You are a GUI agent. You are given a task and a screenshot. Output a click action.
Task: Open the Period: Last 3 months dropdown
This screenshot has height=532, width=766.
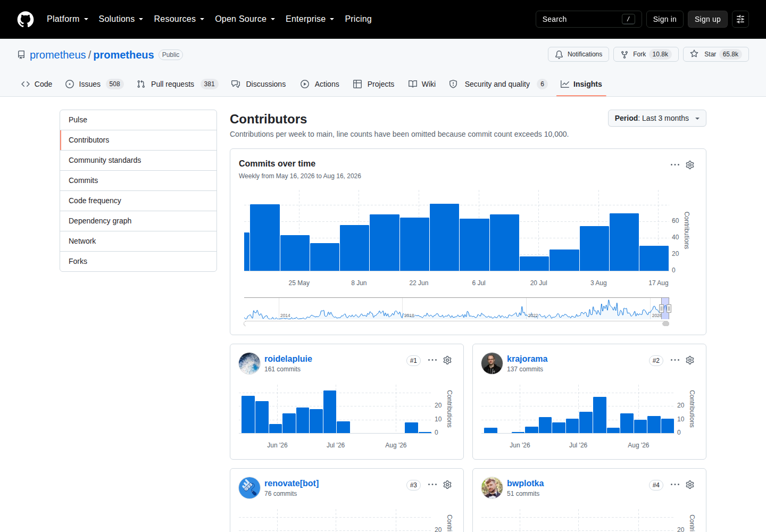pyautogui.click(x=657, y=118)
